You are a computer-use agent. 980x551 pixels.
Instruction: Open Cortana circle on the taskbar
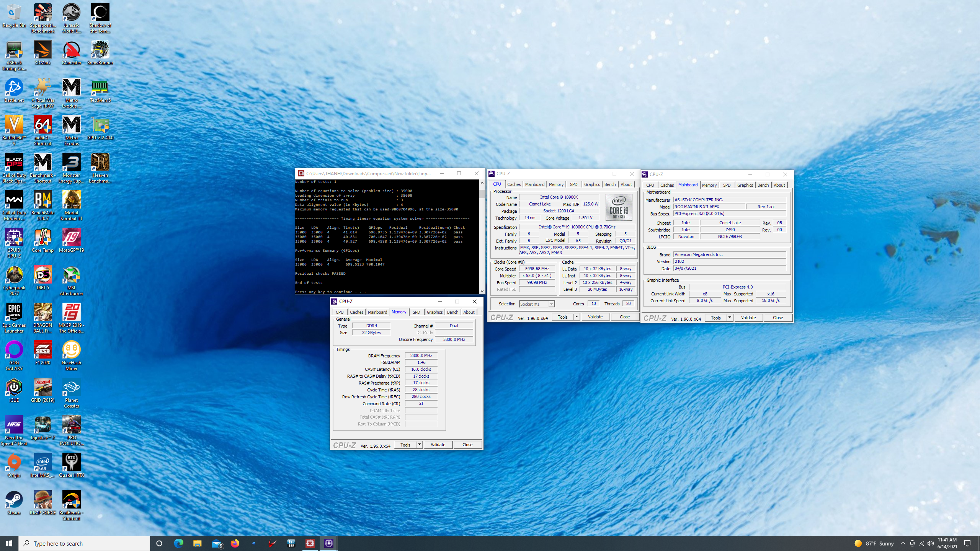[x=159, y=543]
